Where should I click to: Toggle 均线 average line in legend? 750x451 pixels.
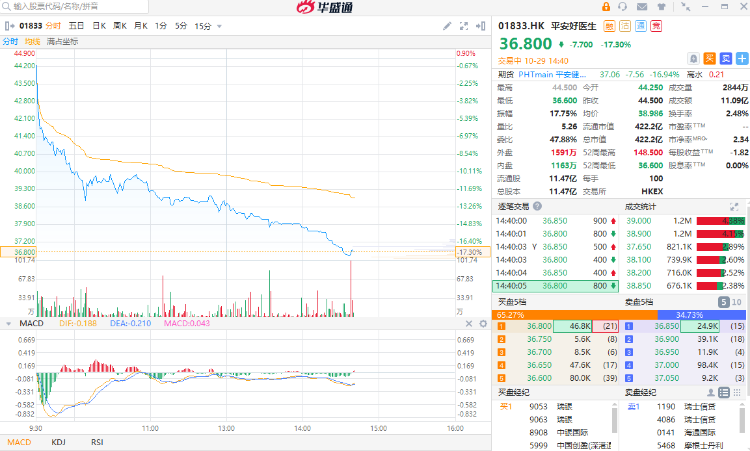coord(33,42)
